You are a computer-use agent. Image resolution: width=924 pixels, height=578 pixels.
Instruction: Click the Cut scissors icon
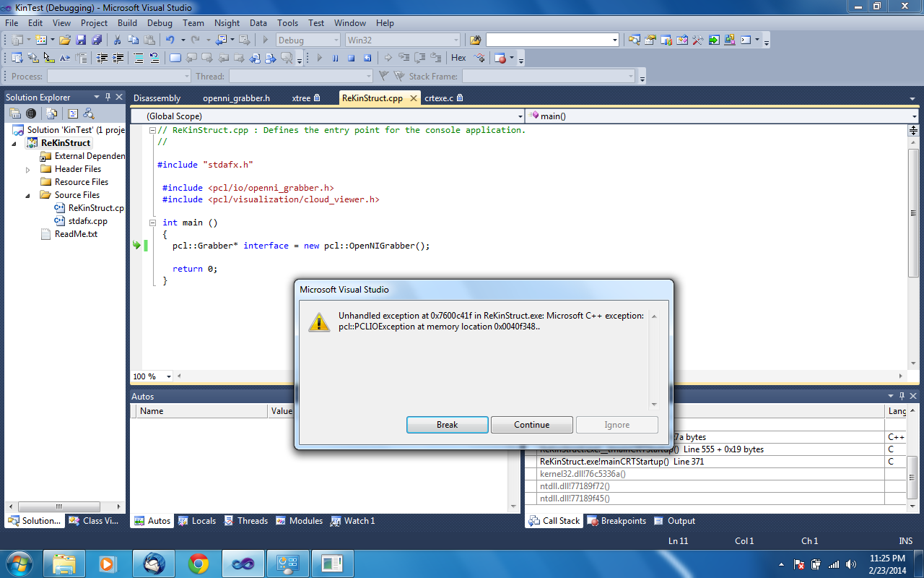point(117,40)
